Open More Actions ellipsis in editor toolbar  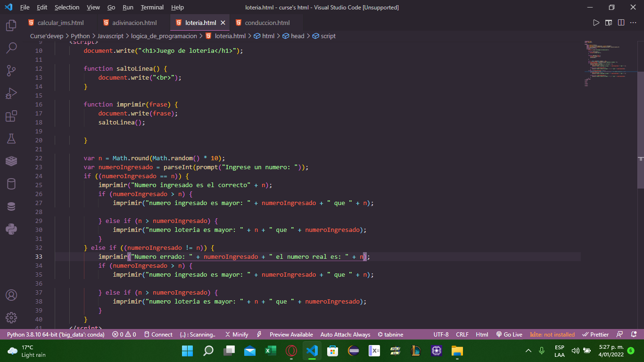click(x=634, y=23)
